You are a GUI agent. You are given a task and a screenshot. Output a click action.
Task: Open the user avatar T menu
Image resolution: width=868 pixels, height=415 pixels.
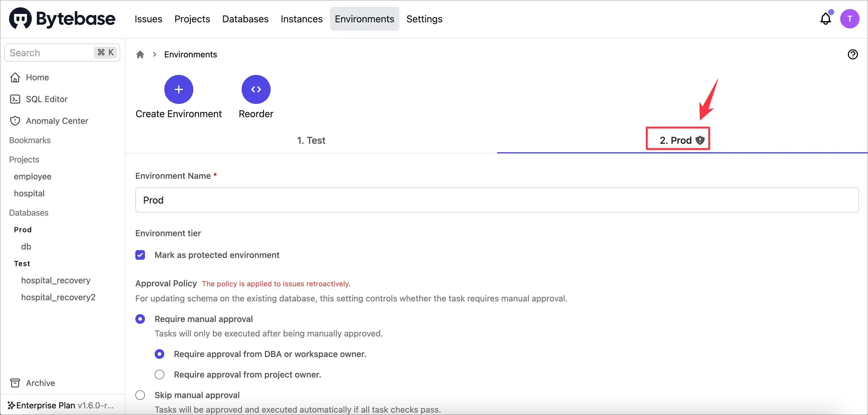coord(850,19)
